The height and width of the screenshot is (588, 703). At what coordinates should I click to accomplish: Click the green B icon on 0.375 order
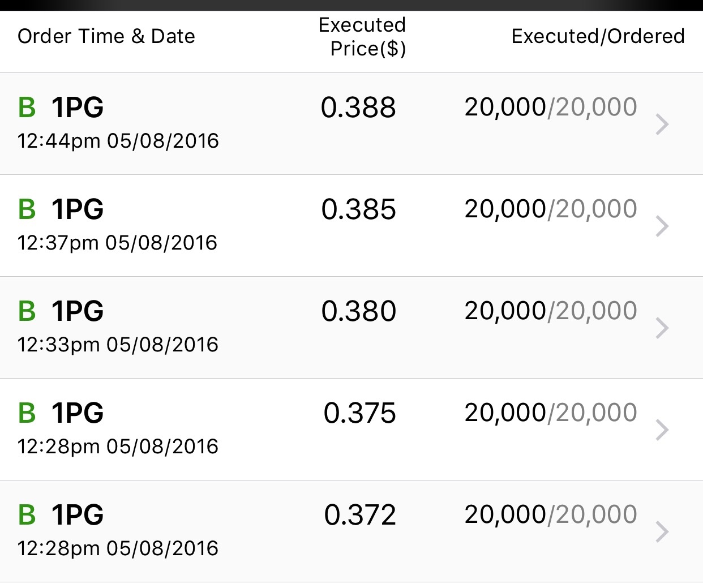[x=27, y=413]
